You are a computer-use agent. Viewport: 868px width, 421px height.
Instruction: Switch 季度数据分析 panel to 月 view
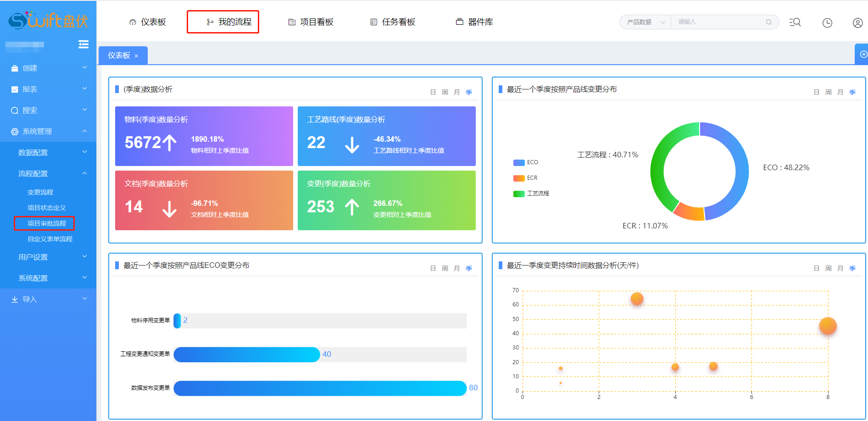point(456,92)
